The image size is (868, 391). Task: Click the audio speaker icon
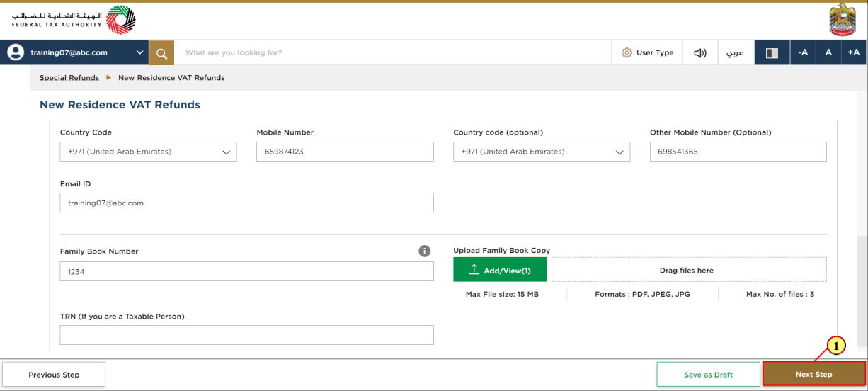pos(700,53)
